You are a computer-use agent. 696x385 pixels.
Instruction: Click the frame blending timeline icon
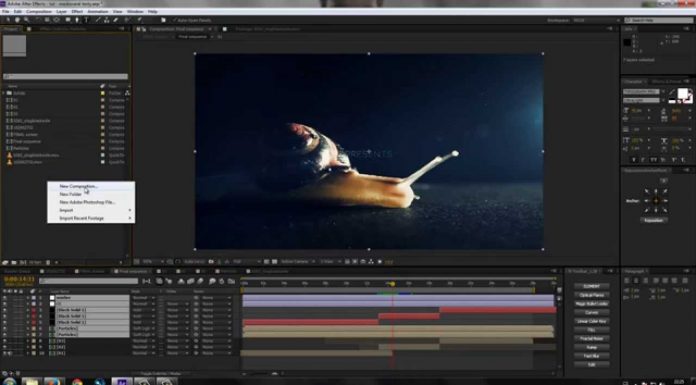[191, 281]
